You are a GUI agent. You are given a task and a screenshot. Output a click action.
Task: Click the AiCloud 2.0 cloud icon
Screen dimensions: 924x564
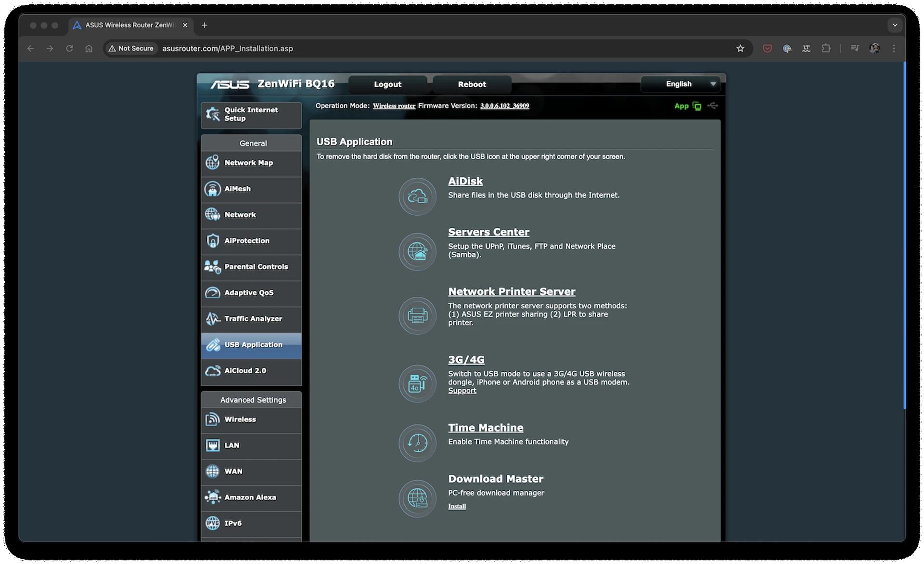pyautogui.click(x=212, y=371)
